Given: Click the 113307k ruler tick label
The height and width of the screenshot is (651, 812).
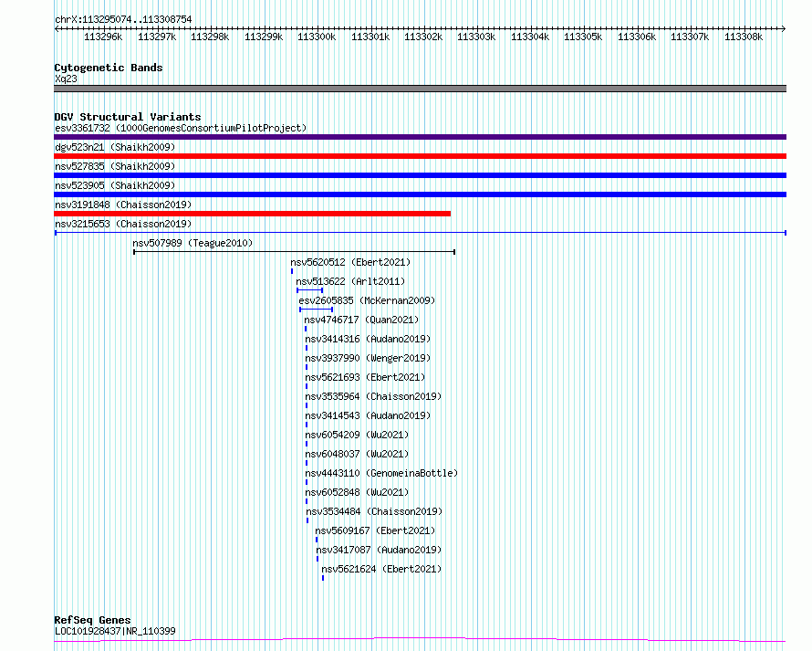Looking at the screenshot, I should tap(689, 37).
